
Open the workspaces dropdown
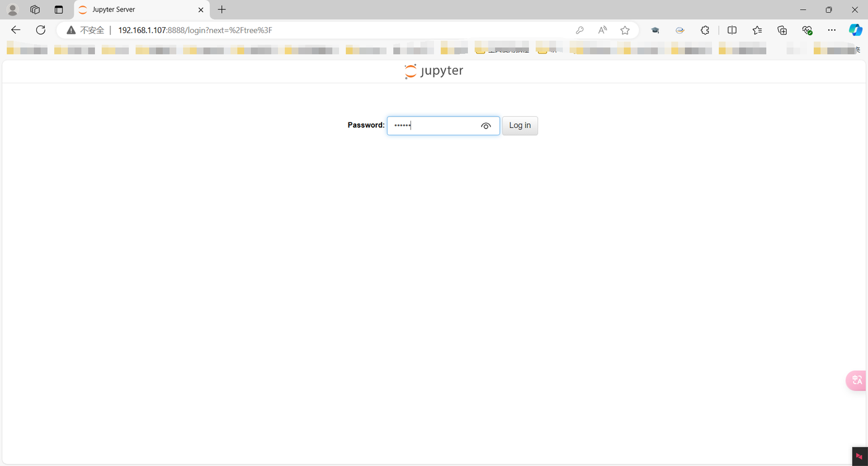click(35, 9)
